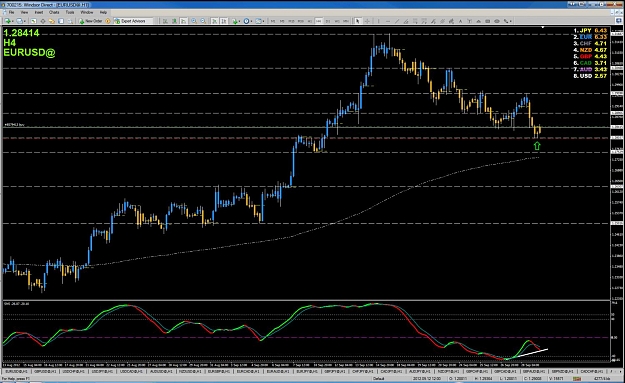625x383 pixels.
Task: Select the Rectangle shape tool
Action: click(487, 21)
